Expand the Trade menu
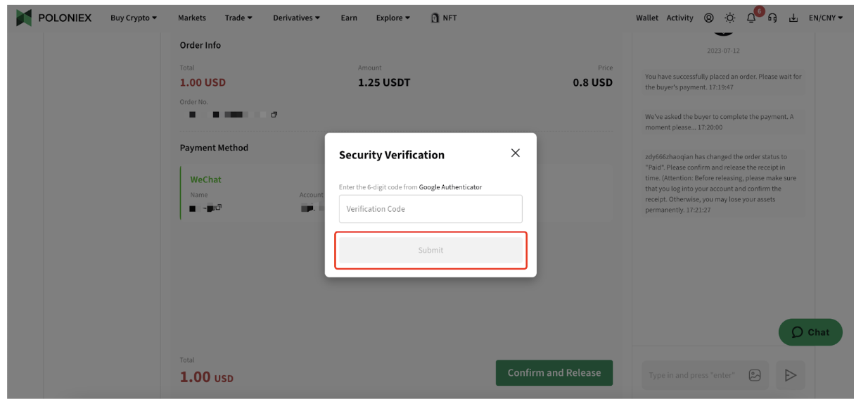This screenshot has height=404, width=868. tap(238, 18)
